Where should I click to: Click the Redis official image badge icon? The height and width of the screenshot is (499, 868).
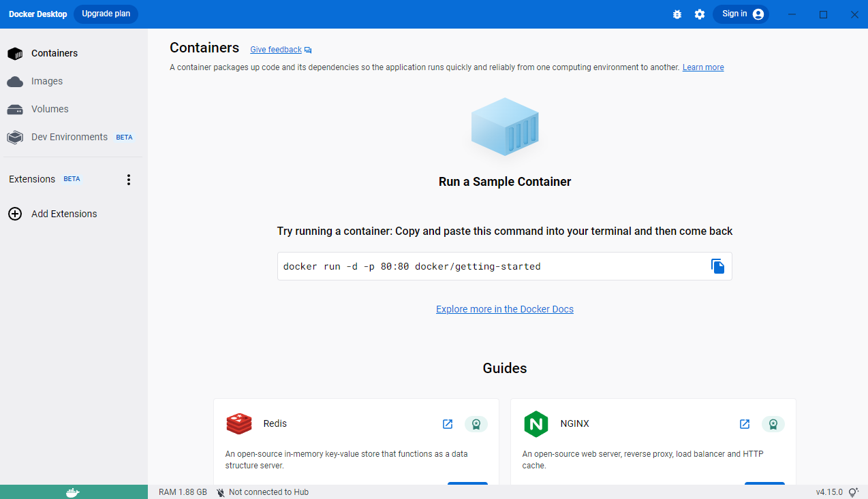coord(476,424)
